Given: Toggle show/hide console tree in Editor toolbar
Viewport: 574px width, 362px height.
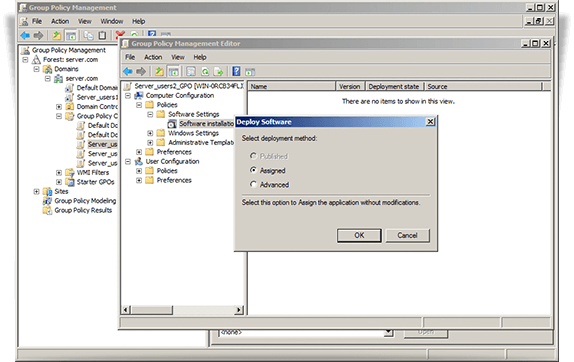Looking at the screenshot, I should 174,71.
